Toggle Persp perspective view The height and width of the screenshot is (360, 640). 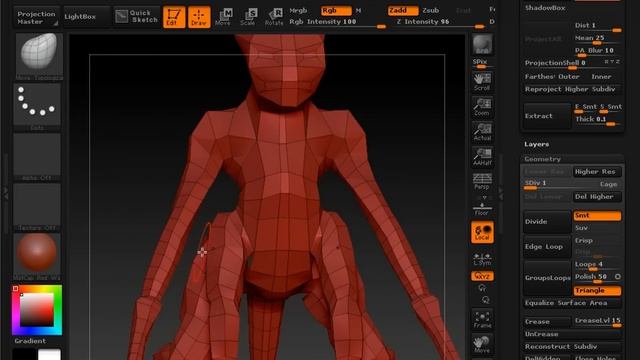pos(482,182)
